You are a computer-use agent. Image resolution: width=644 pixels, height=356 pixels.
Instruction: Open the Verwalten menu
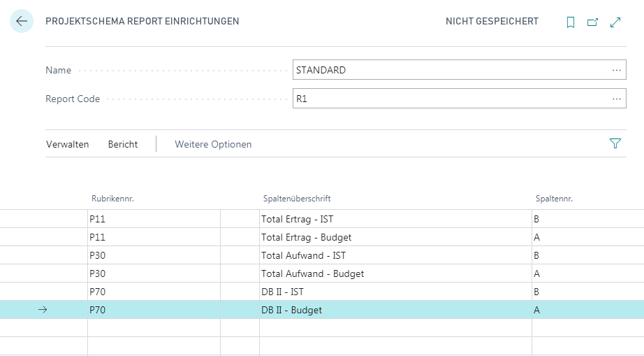pos(67,144)
